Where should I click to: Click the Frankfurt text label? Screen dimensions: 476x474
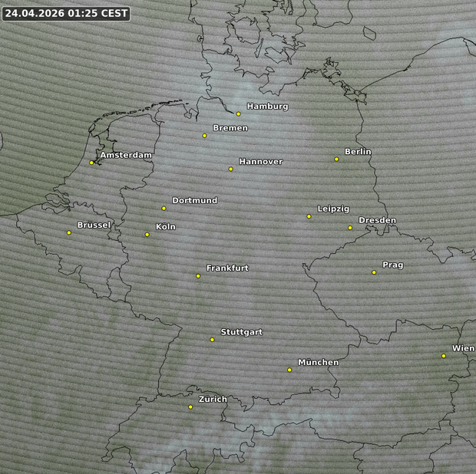pos(227,268)
